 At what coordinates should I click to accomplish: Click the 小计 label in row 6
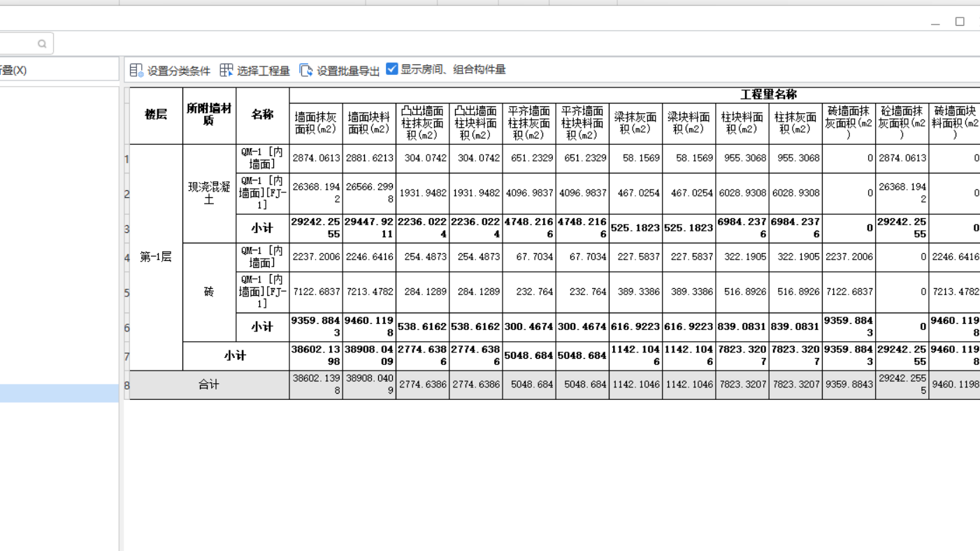pyautogui.click(x=262, y=327)
